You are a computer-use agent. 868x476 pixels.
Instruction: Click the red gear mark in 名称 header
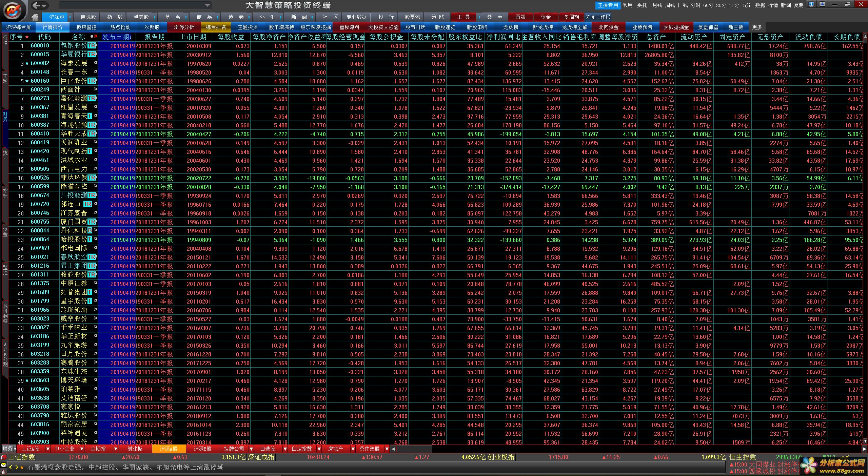click(96, 36)
